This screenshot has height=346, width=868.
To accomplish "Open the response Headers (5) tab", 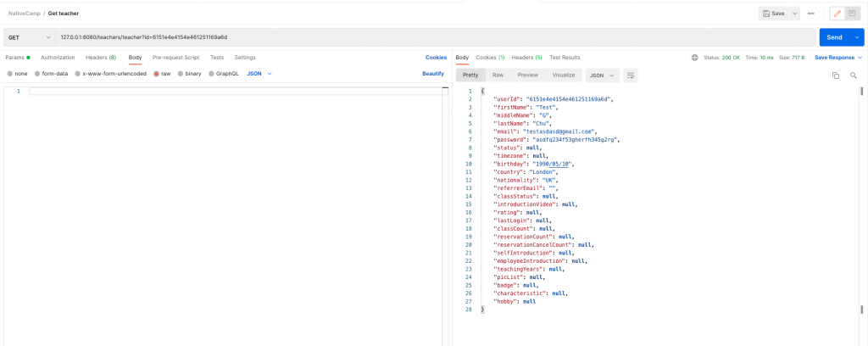I will click(526, 58).
